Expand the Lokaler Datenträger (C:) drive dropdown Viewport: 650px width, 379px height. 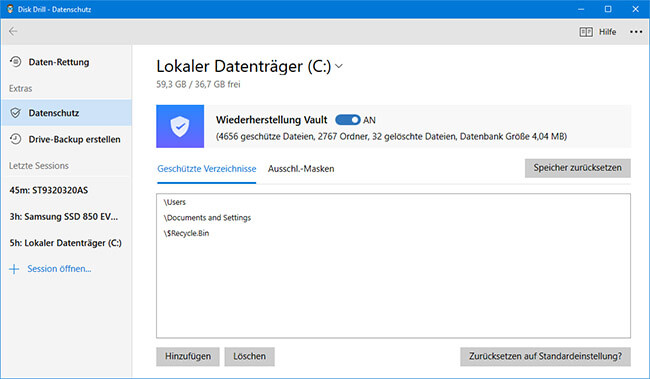(339, 66)
